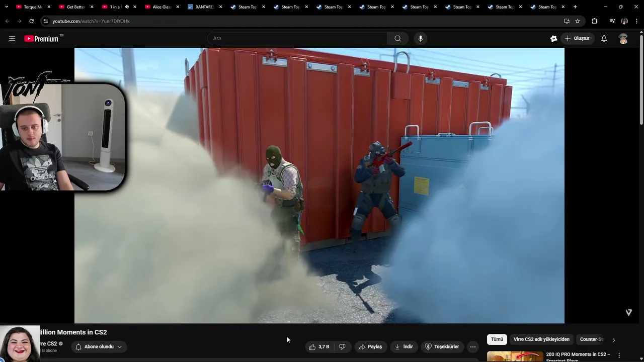Show next filter chips with right chevron
The width and height of the screenshot is (644, 362).
613,340
